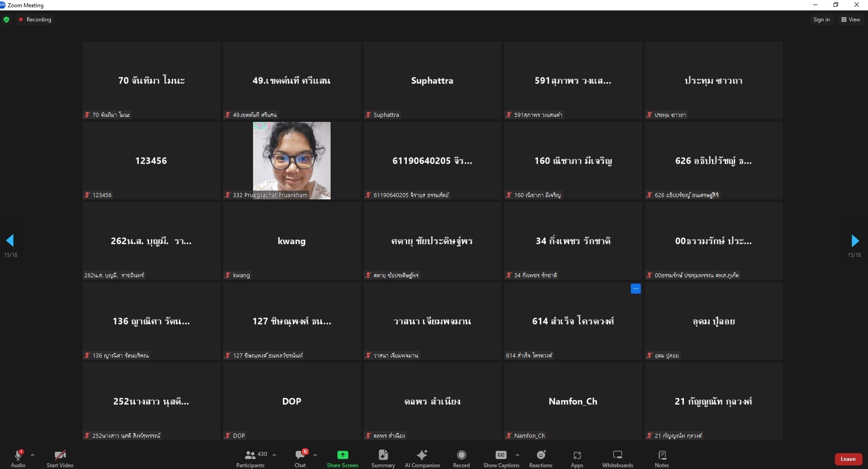The width and height of the screenshot is (868, 469).
Task: Select the อุดม ปู่ลอย participant tile
Action: pos(713,321)
